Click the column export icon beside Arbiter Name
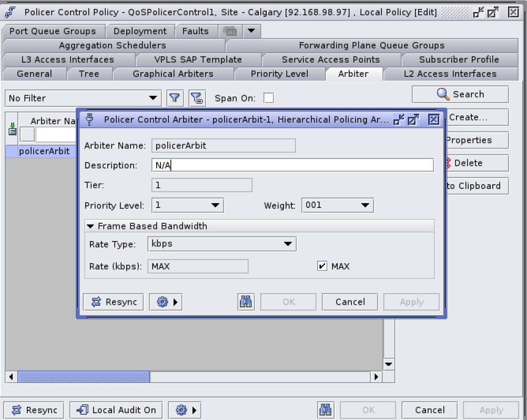527x420 pixels. tap(13, 129)
